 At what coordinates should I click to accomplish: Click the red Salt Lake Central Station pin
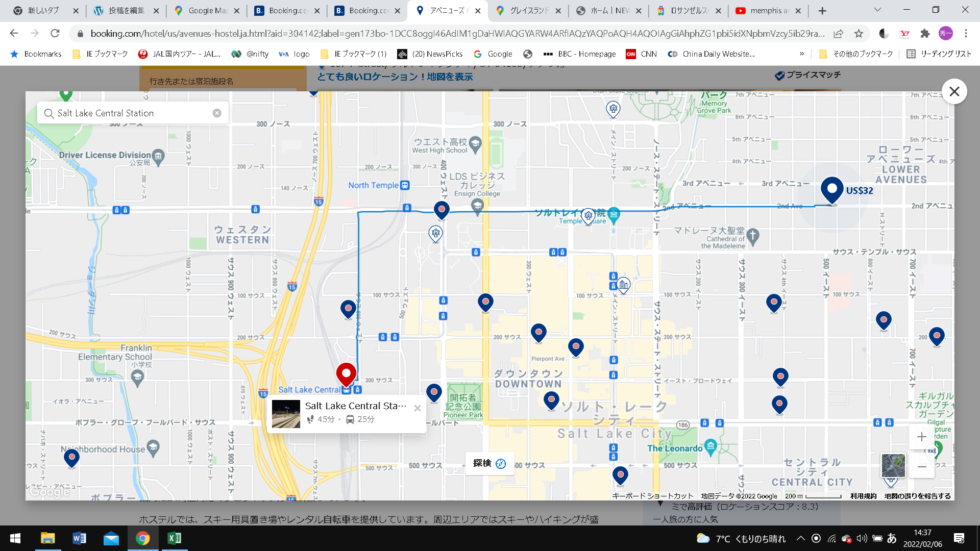pyautogui.click(x=346, y=374)
